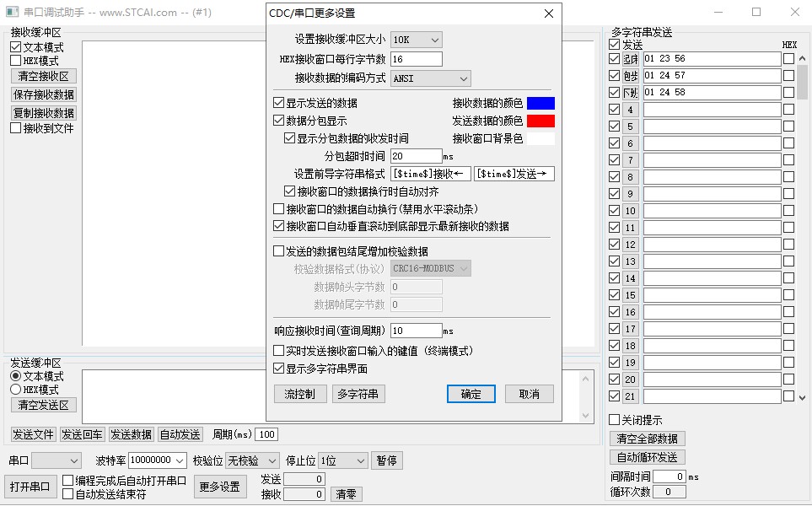Click 发送回车 button
Screen dimensions: 812x506
coord(82,434)
